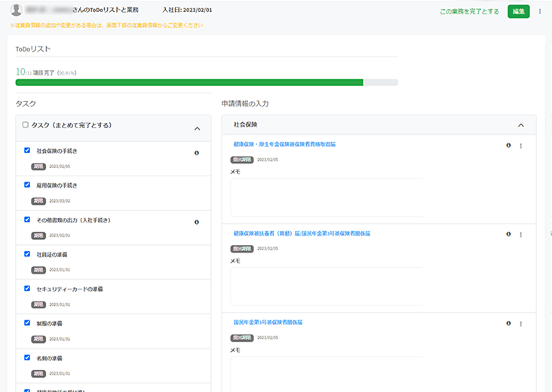Collapse the 社会保険 section
This screenshot has width=552, height=392.
click(x=520, y=125)
